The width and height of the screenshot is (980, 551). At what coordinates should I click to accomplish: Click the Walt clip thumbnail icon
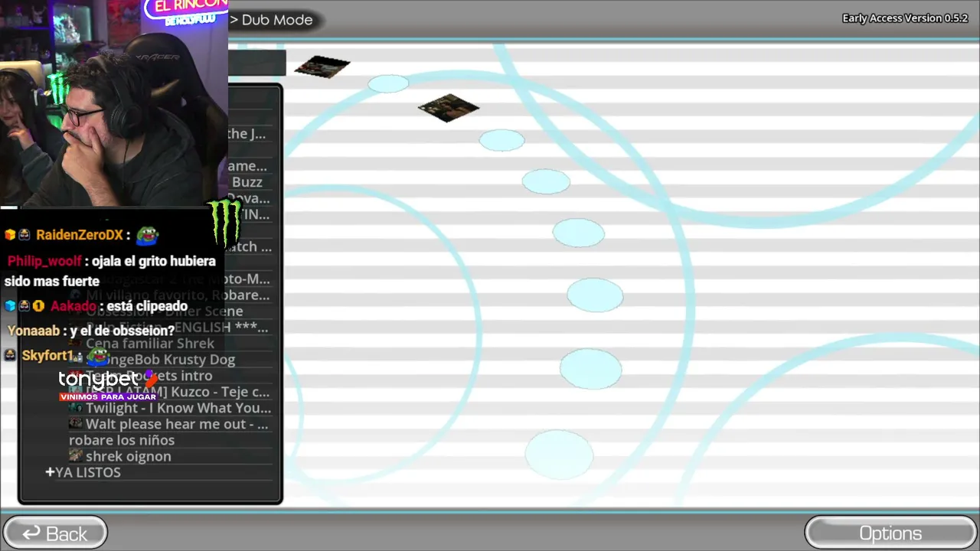[x=76, y=424]
